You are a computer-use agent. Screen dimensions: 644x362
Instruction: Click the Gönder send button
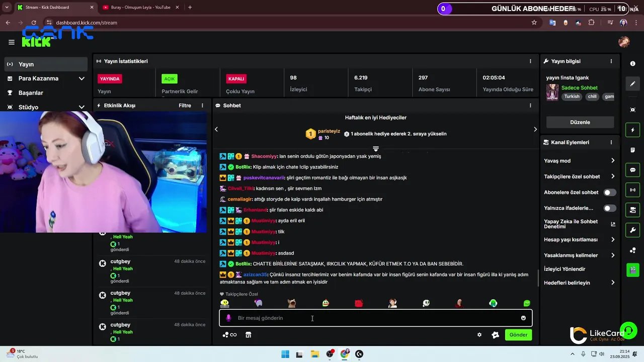[518, 335]
